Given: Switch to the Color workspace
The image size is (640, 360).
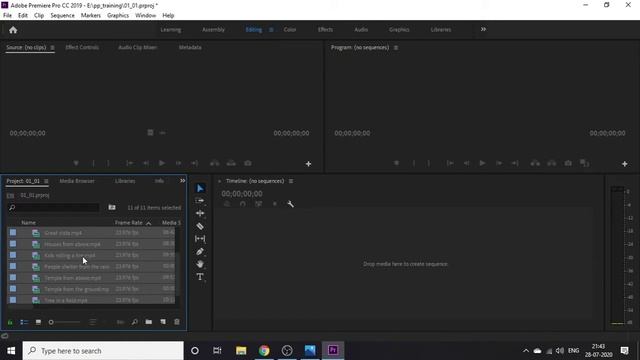Looking at the screenshot, I should pos(290,30).
